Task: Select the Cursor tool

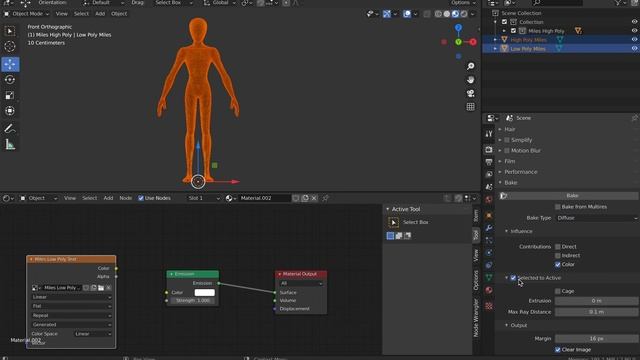Action: click(x=10, y=47)
